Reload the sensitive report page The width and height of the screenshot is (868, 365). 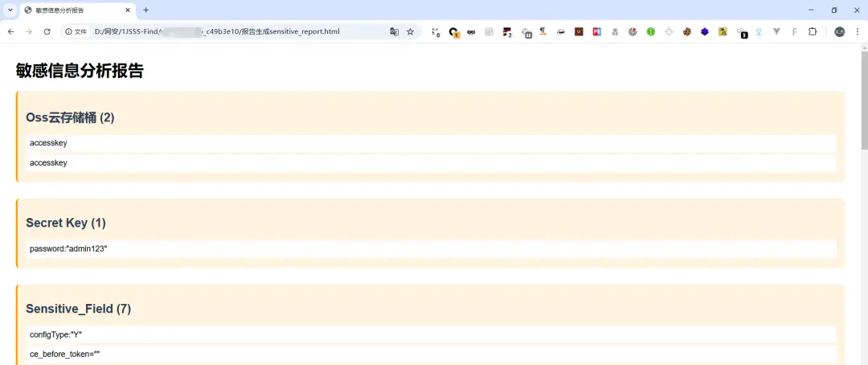pyautogui.click(x=47, y=31)
